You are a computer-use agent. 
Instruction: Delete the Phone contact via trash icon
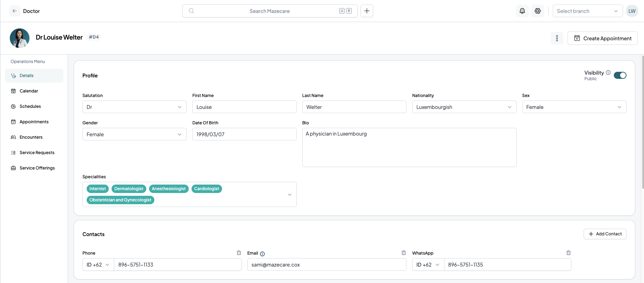pos(239,253)
